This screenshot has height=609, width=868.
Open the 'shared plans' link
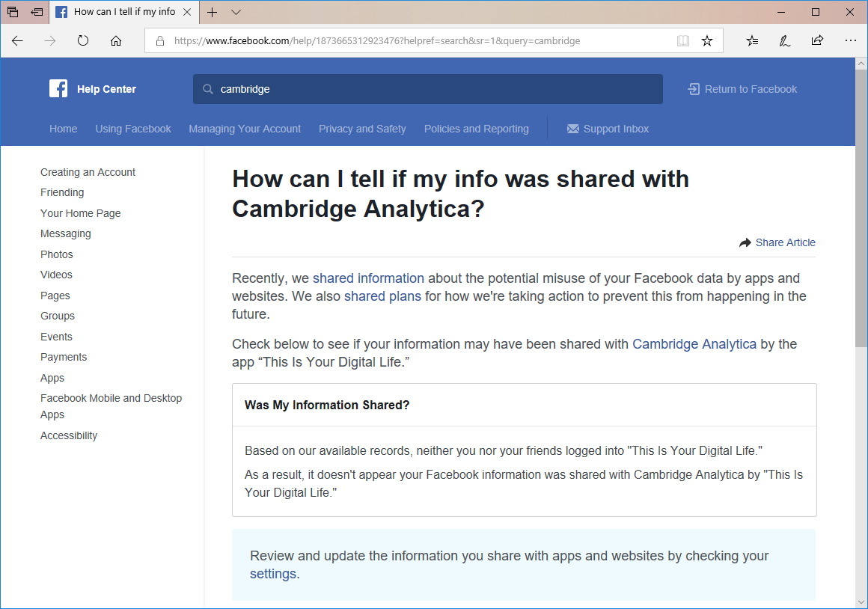point(382,296)
